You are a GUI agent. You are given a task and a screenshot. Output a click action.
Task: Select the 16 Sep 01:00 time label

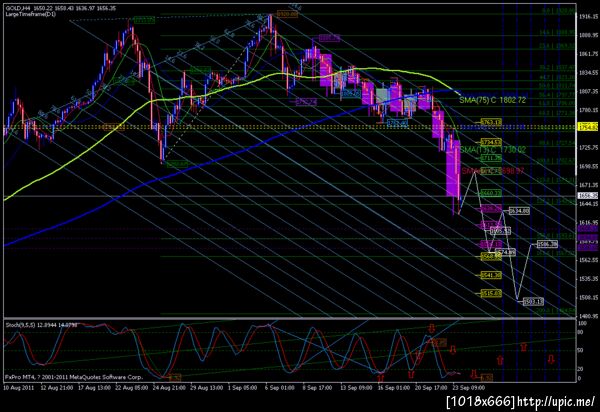394,388
